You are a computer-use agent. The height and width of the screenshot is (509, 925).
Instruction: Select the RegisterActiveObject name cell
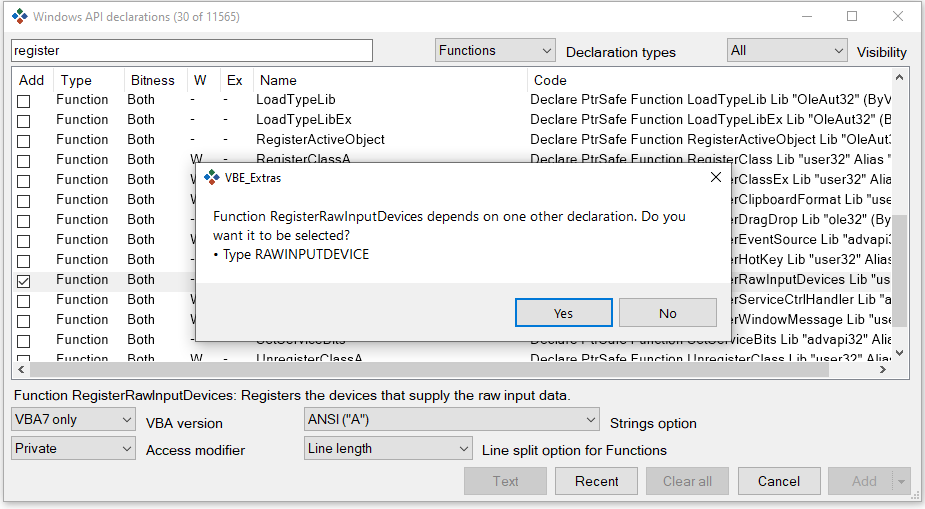click(320, 140)
